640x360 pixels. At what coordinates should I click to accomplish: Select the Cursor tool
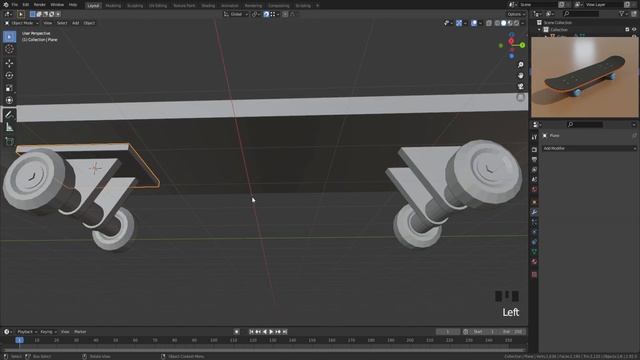(x=9, y=49)
